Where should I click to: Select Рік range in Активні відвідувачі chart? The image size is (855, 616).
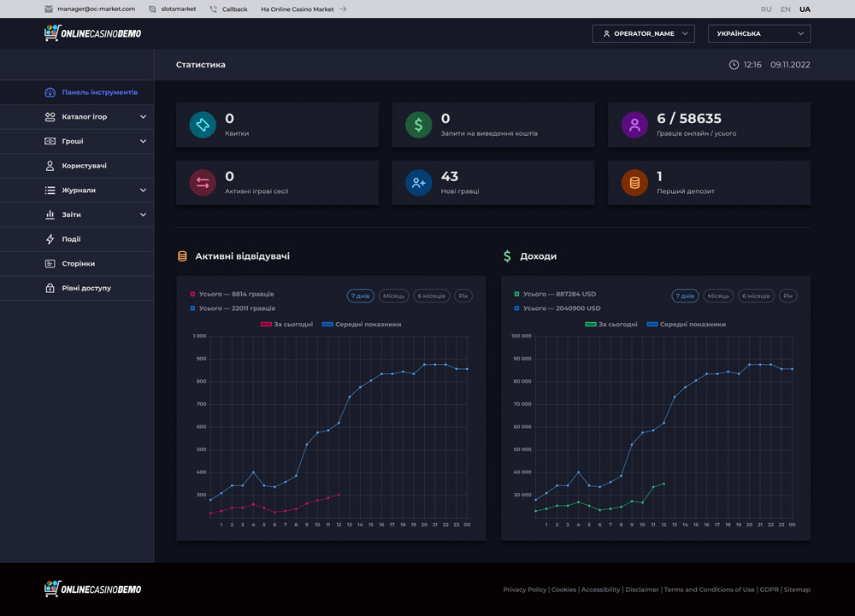[463, 296]
